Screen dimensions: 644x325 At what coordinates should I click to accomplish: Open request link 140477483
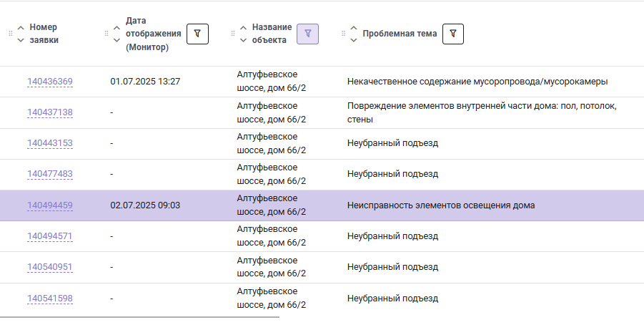50,174
